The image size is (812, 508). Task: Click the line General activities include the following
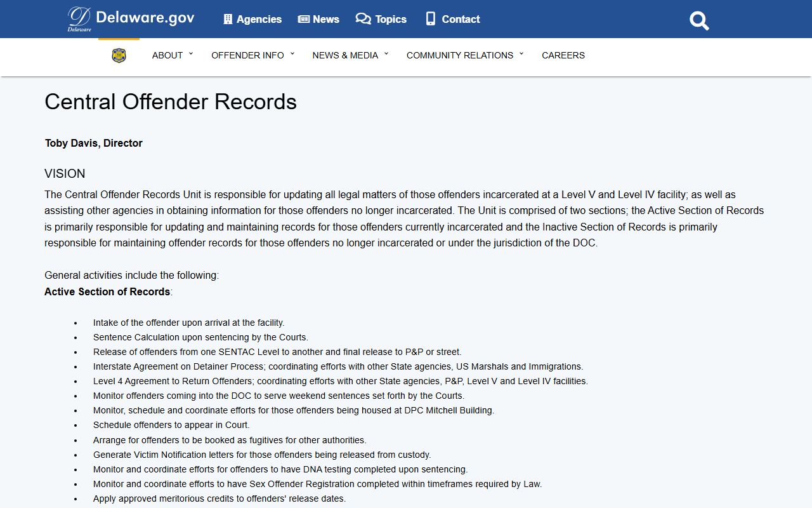[131, 276]
